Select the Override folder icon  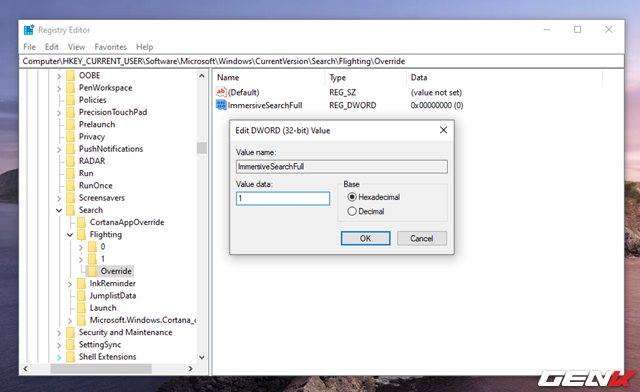click(x=93, y=271)
